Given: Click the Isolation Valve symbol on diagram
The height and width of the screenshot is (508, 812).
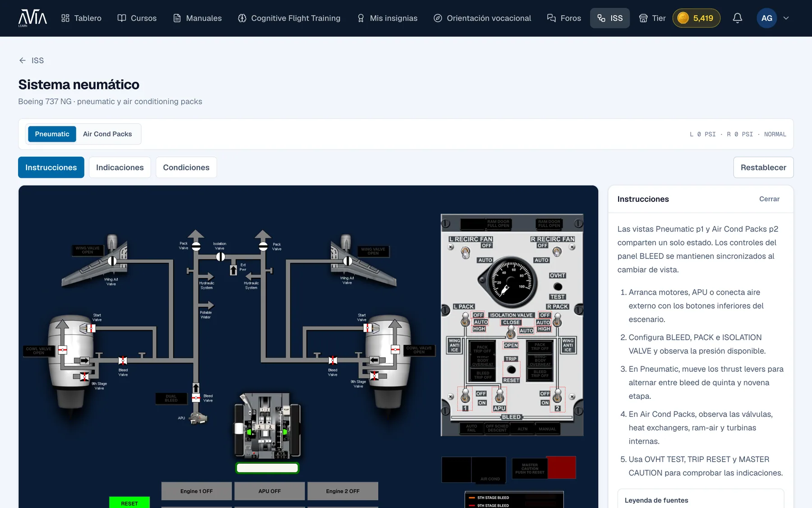Looking at the screenshot, I should [220, 257].
